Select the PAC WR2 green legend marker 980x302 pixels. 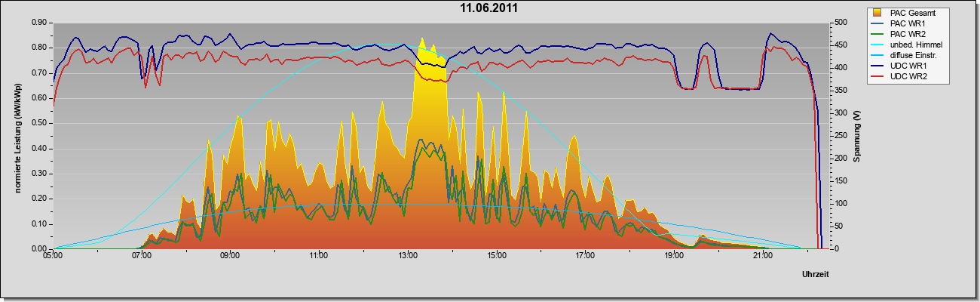pyautogui.click(x=878, y=34)
